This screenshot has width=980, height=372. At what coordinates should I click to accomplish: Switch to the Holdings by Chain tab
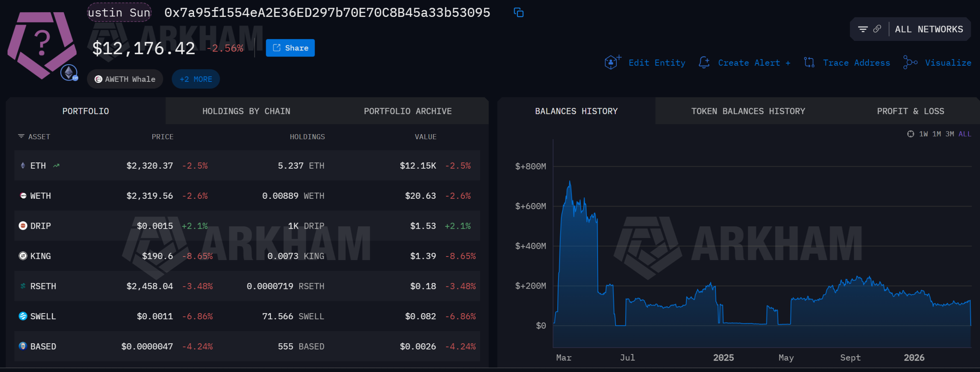246,111
